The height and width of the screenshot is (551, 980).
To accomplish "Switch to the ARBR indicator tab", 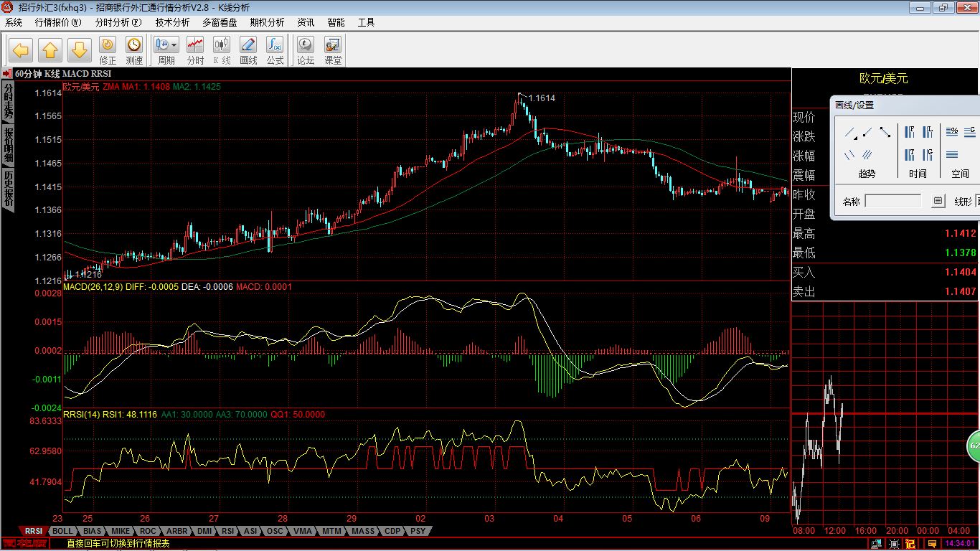I will (177, 531).
